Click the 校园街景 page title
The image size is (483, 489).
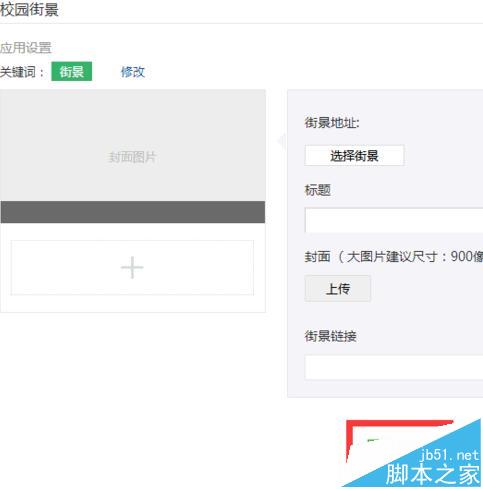click(x=29, y=9)
